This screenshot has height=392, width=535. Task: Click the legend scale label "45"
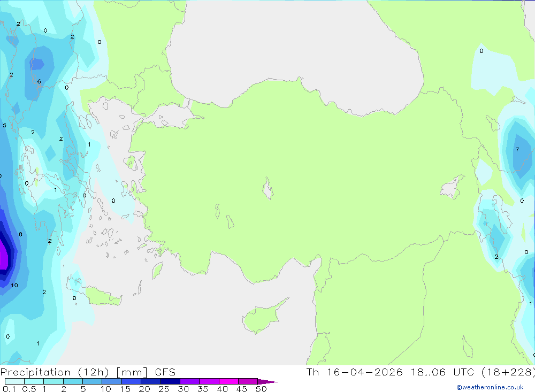click(x=242, y=389)
